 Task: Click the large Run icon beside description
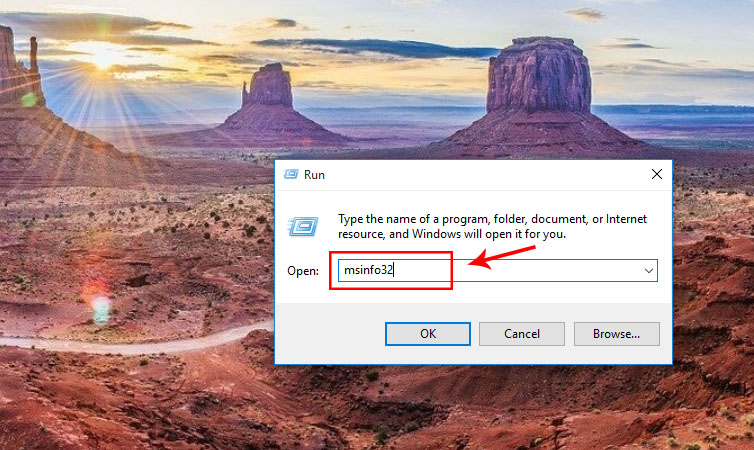click(303, 226)
